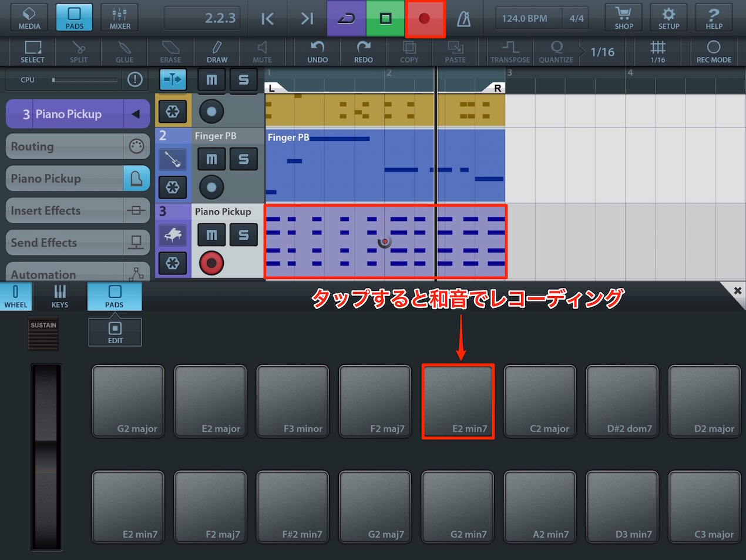Toggle the metronome click
Image resolution: width=746 pixels, height=560 pixels.
click(x=464, y=19)
